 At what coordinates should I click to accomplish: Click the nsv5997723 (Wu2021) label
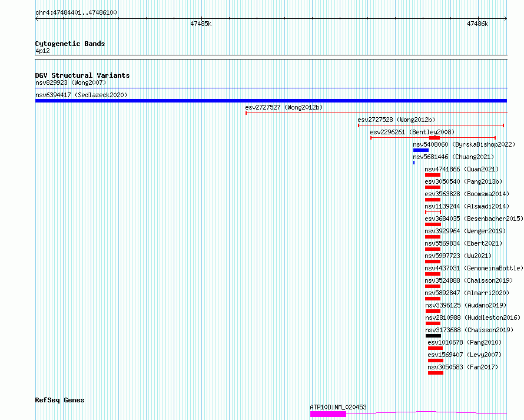tap(458, 256)
